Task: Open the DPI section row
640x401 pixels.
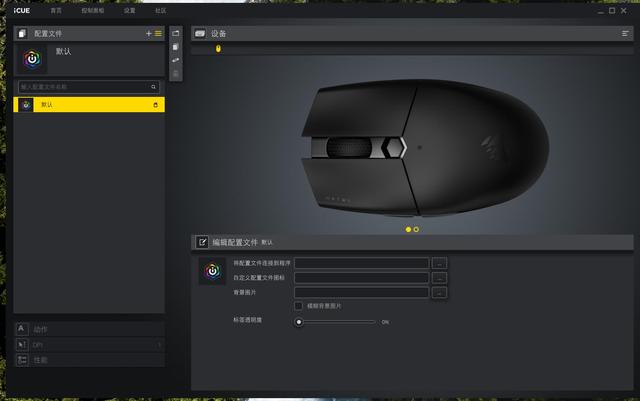Action: point(89,345)
